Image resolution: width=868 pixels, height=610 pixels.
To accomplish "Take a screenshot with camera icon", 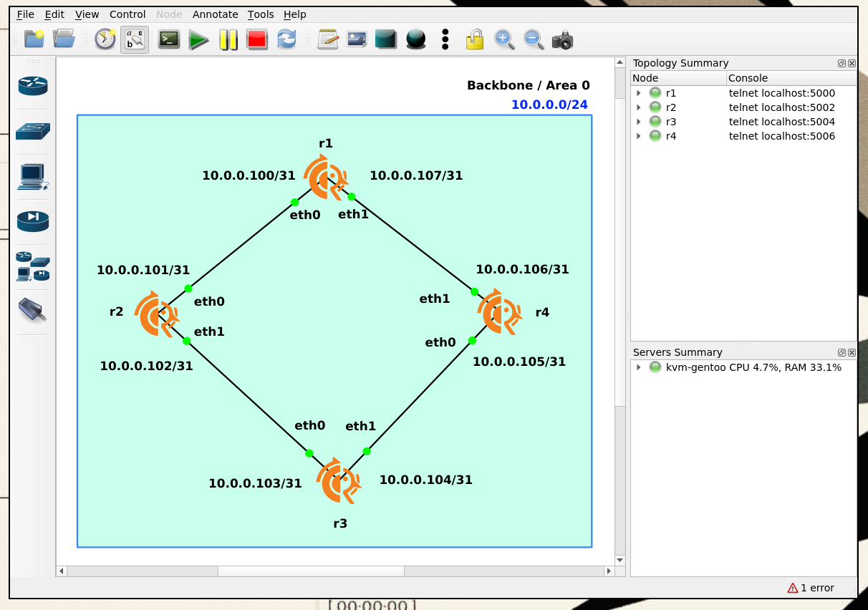I will point(562,39).
